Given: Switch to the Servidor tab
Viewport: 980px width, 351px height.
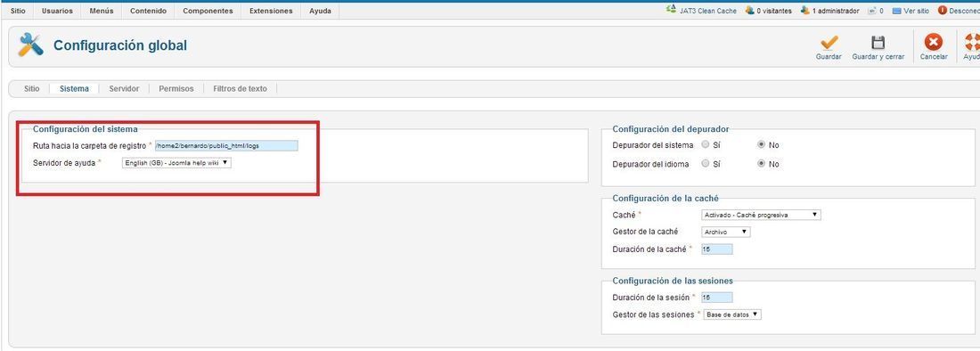Looking at the screenshot, I should point(124,89).
